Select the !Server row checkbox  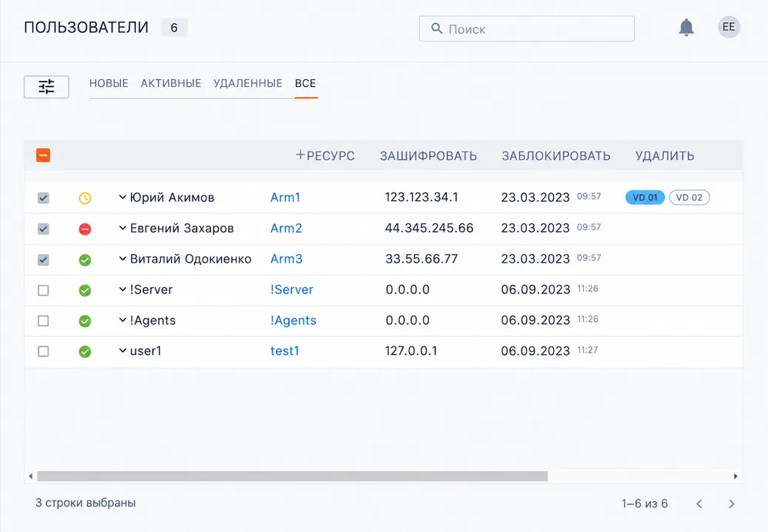pyautogui.click(x=43, y=290)
